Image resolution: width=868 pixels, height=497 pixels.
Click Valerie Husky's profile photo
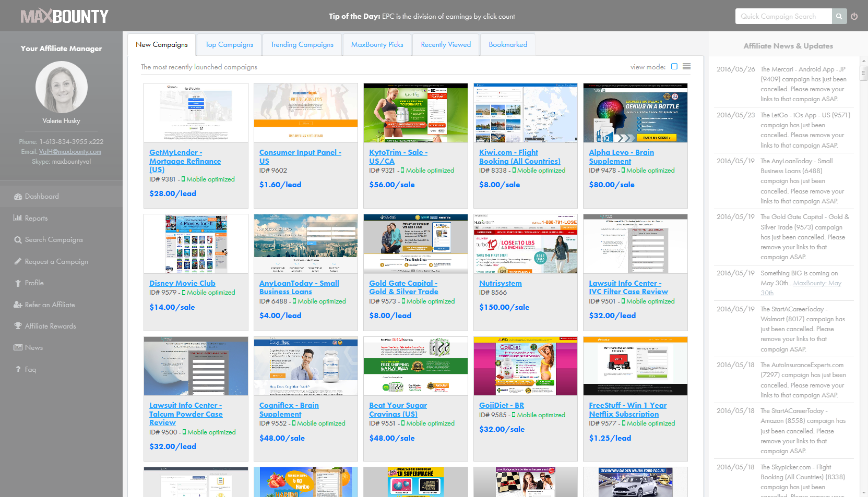click(62, 87)
